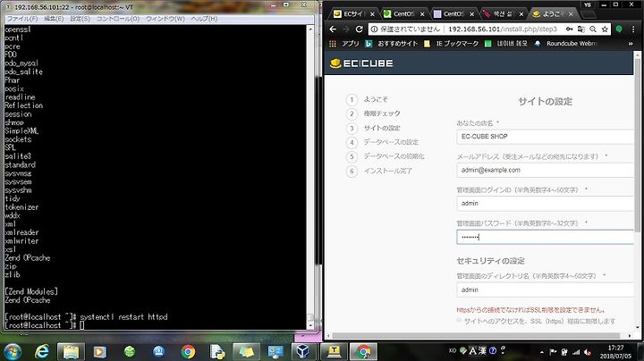Click the terminal scrollbar up arrow
The width and height of the screenshot is (644, 361).
pyautogui.click(x=310, y=29)
